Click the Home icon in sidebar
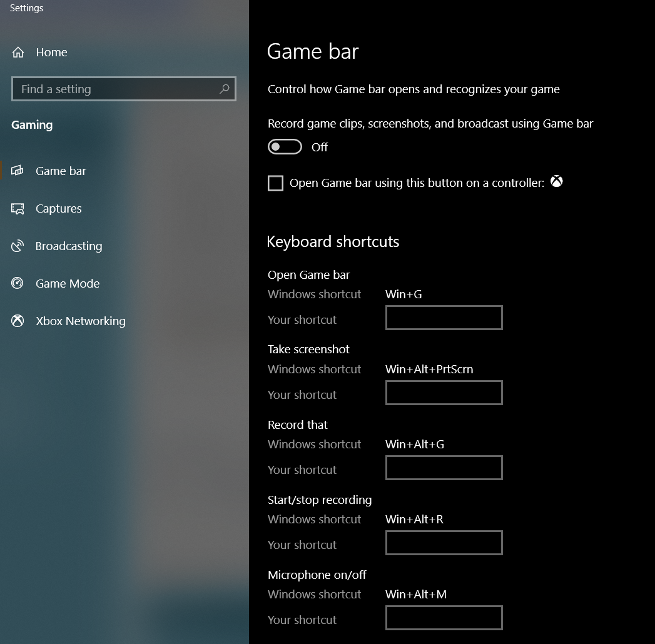 pos(18,52)
